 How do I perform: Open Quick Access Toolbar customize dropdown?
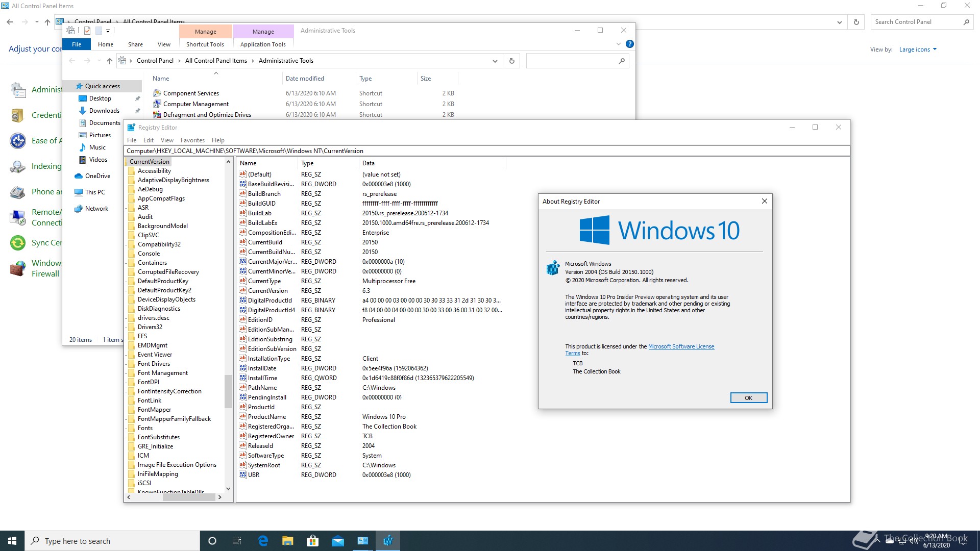[108, 31]
